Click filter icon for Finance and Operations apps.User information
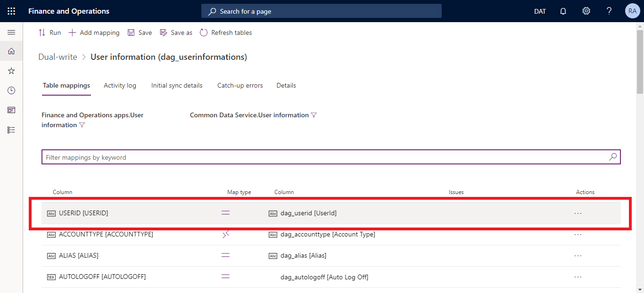This screenshot has width=644, height=293. [x=82, y=125]
